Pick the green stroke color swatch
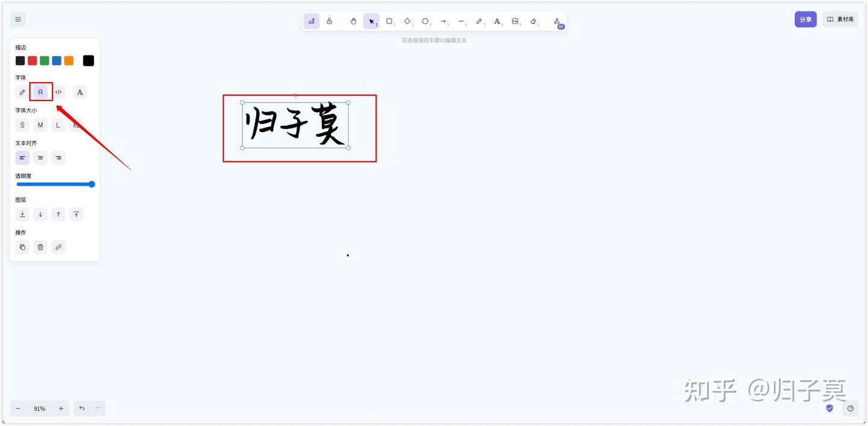Image resolution: width=868 pixels, height=426 pixels. point(45,61)
